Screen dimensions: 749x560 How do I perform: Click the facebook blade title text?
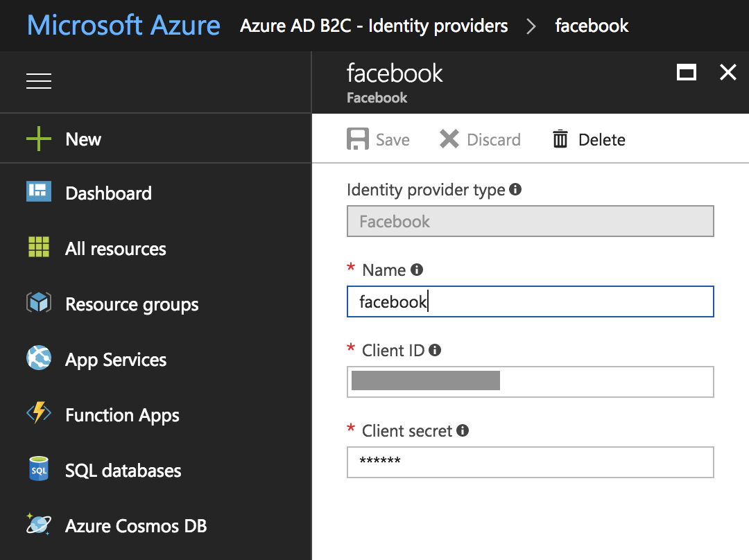395,73
